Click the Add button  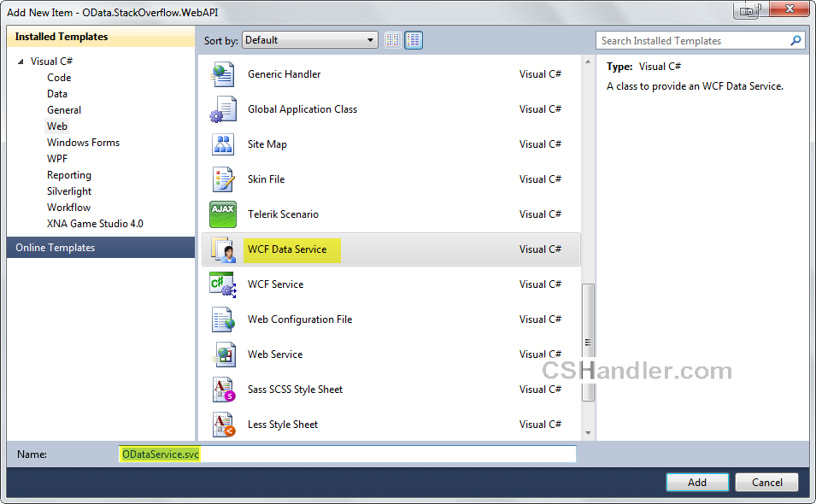(697, 482)
